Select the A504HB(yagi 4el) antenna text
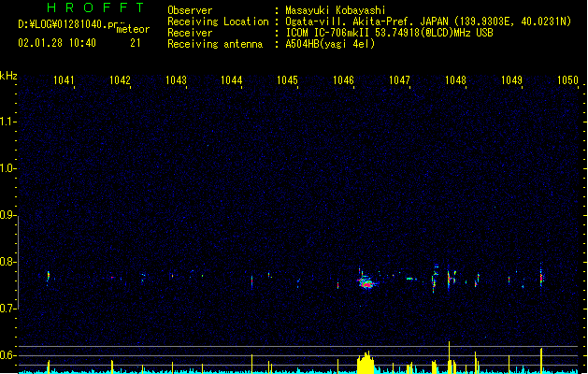Image resolution: width=588 pixels, height=374 pixels. pyautogui.click(x=330, y=44)
